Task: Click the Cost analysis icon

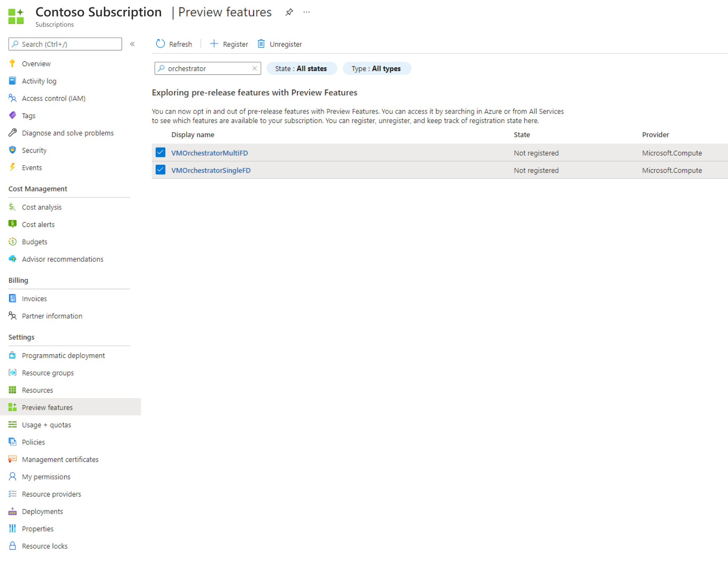Action: [x=13, y=207]
